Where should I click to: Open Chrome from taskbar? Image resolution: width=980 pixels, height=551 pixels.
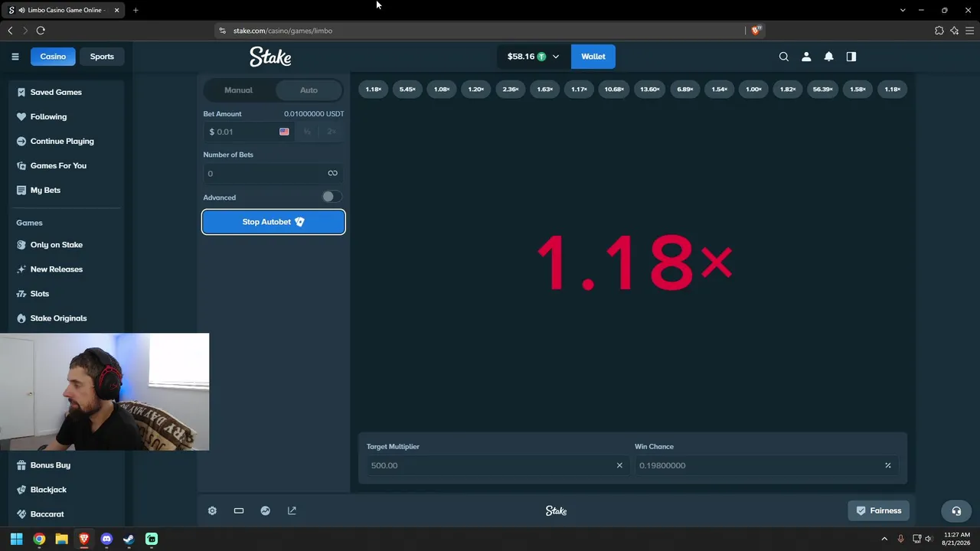(x=39, y=539)
